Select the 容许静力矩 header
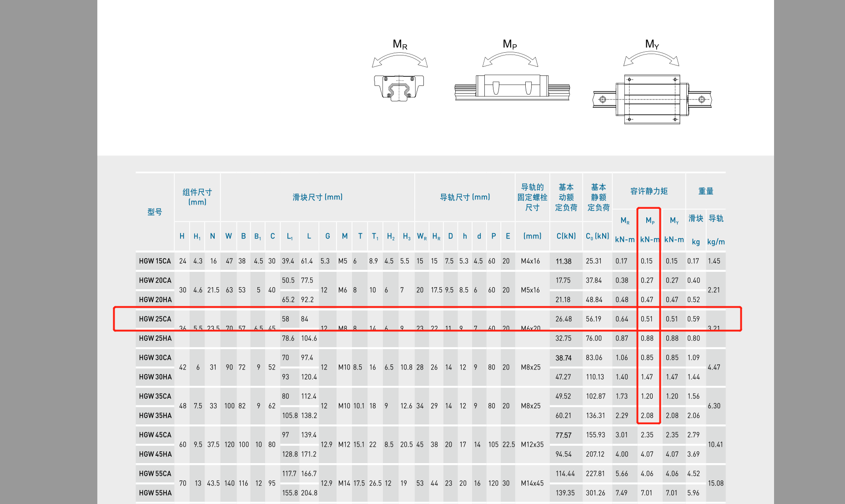 [649, 191]
